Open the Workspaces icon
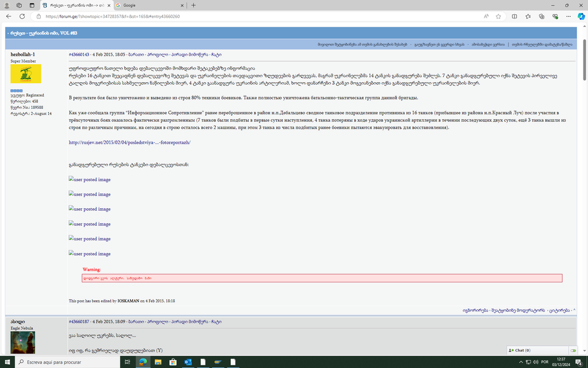This screenshot has width=588, height=368. coord(19,5)
